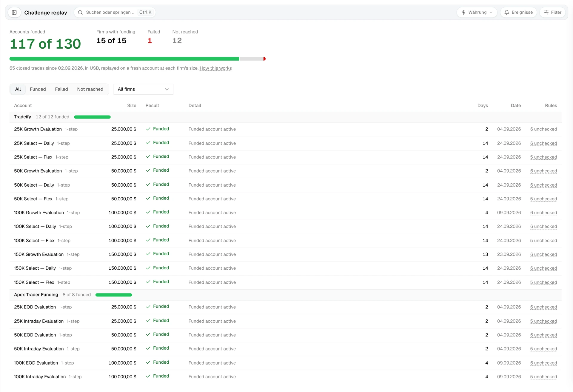Open the Währung currency dropdown
Viewport: 573px width, 392px height.
click(x=477, y=13)
